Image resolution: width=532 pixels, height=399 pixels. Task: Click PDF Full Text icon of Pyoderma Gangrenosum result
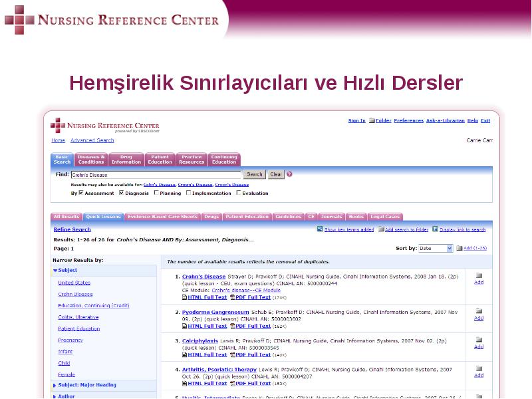232,326
